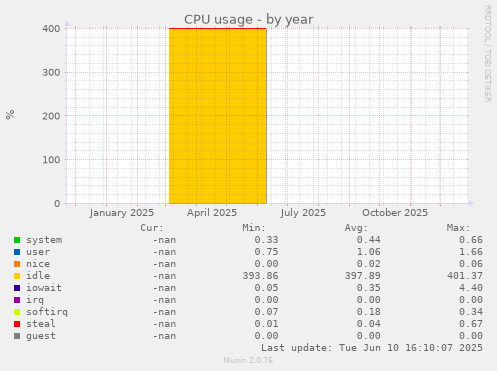The image size is (497, 371).
Task: Click the purple irq legend swatch
Action: click(17, 300)
